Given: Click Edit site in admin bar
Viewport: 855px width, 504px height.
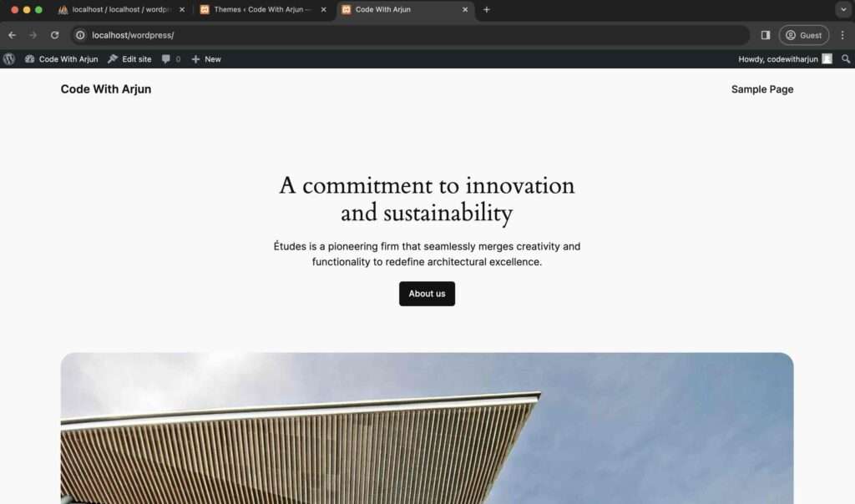Looking at the screenshot, I should pos(129,59).
